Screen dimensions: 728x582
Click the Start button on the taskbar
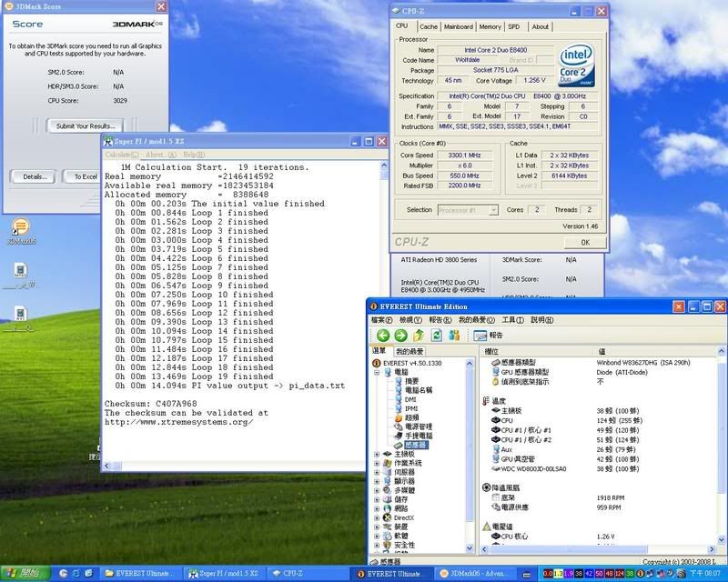coord(25,574)
